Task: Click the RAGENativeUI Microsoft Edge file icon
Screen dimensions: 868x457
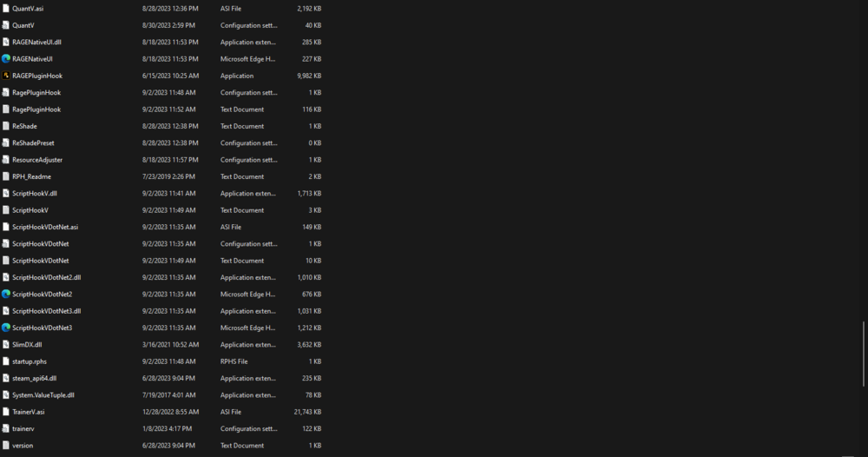Action: pyautogui.click(x=6, y=59)
